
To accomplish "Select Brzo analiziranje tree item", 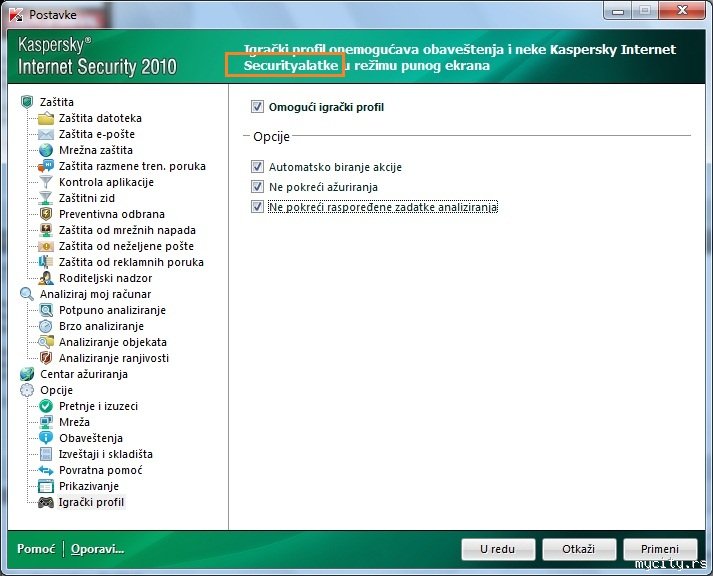I will pos(101,326).
